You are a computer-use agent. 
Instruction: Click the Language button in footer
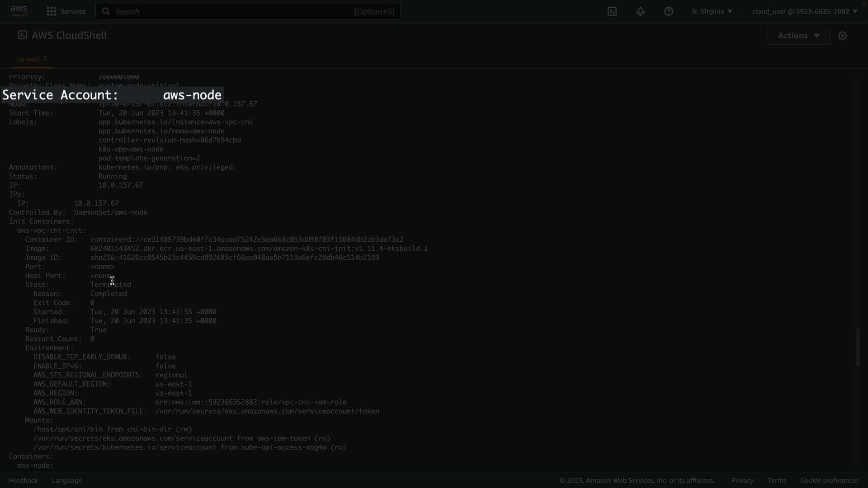pos(67,480)
